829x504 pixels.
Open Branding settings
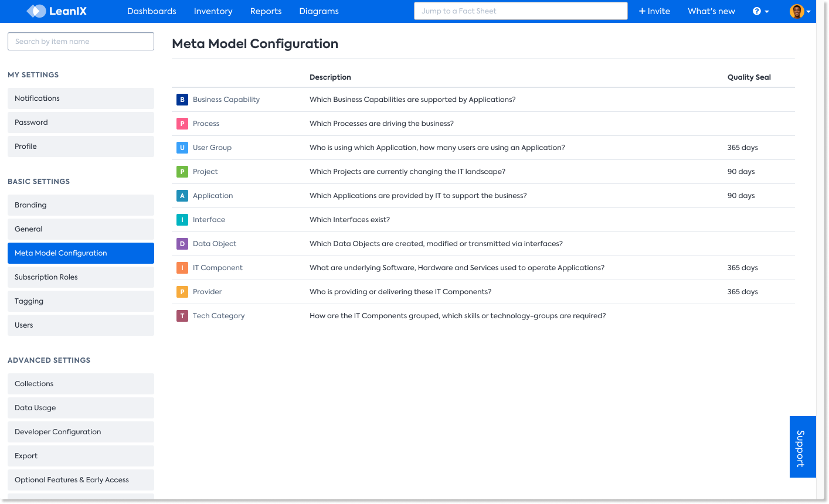[81, 205]
